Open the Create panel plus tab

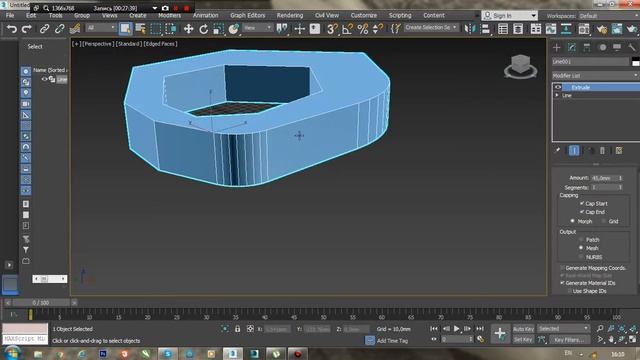556,47
